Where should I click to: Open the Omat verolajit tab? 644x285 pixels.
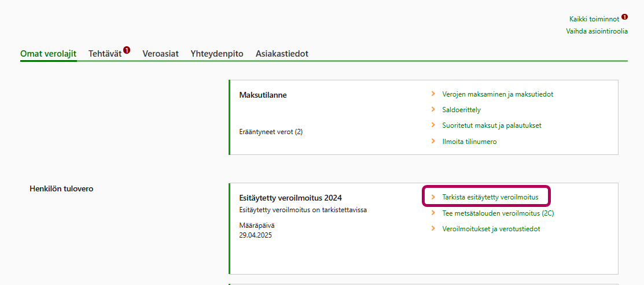click(x=49, y=54)
